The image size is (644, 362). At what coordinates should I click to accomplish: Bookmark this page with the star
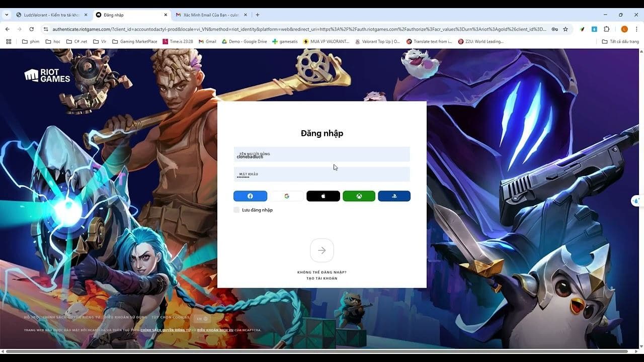click(x=566, y=29)
